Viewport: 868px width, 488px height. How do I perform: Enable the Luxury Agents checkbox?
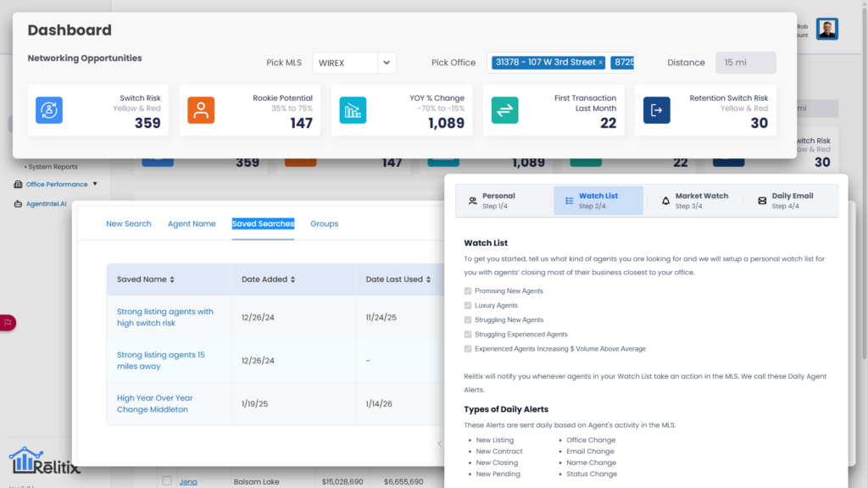point(467,305)
